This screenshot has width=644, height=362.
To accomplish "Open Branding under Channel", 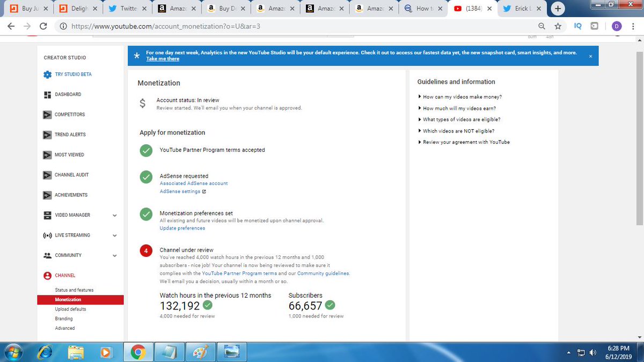I will tap(64, 319).
